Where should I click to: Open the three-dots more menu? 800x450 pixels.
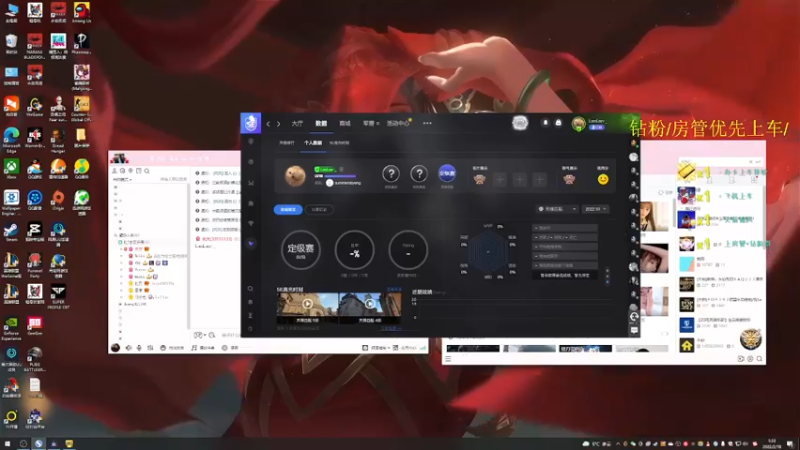coord(427,123)
